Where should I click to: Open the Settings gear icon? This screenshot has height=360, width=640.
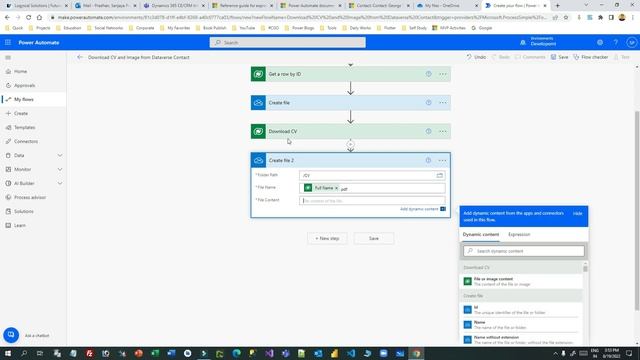click(x=600, y=42)
